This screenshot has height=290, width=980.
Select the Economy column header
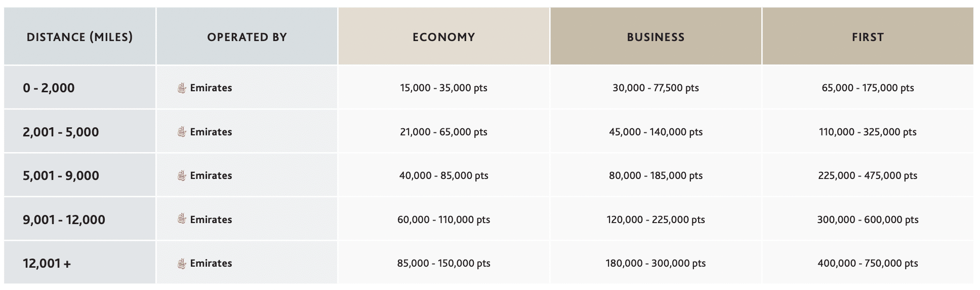point(443,37)
